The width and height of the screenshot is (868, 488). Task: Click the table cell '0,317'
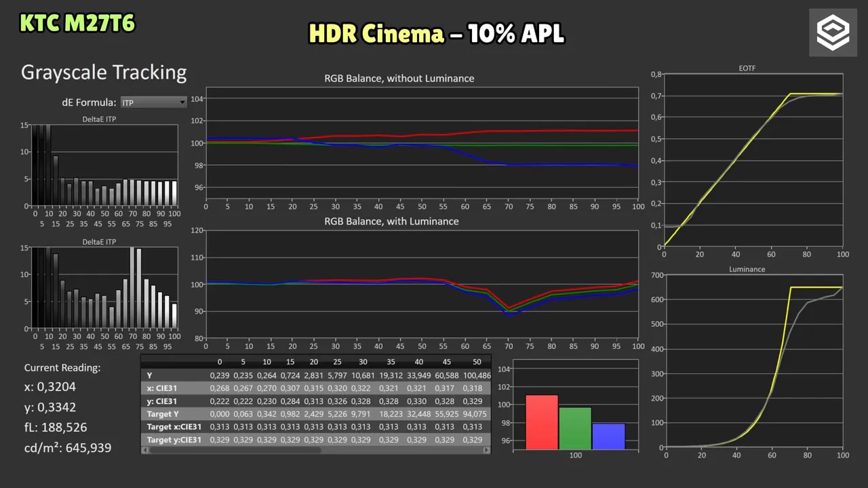point(447,388)
